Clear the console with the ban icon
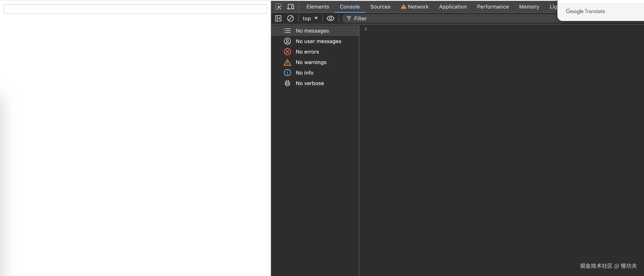Screen dimensions: 644x276 [x=290, y=18]
